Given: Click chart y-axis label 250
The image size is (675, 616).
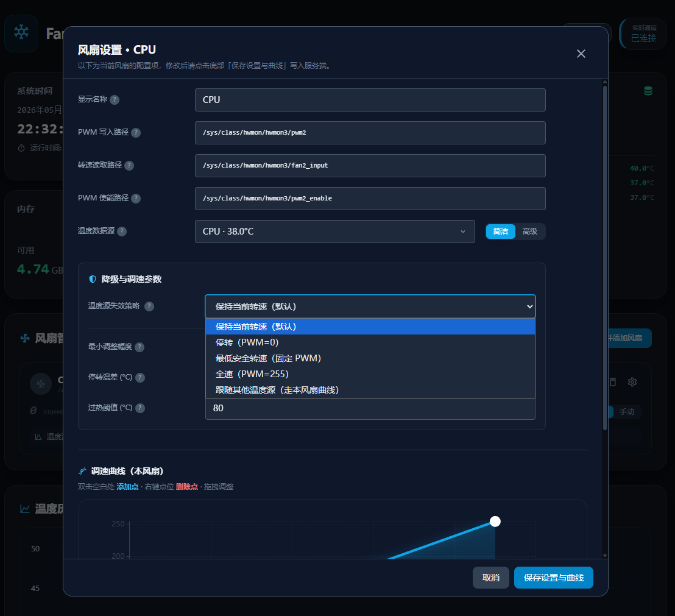Looking at the screenshot, I should (x=118, y=524).
